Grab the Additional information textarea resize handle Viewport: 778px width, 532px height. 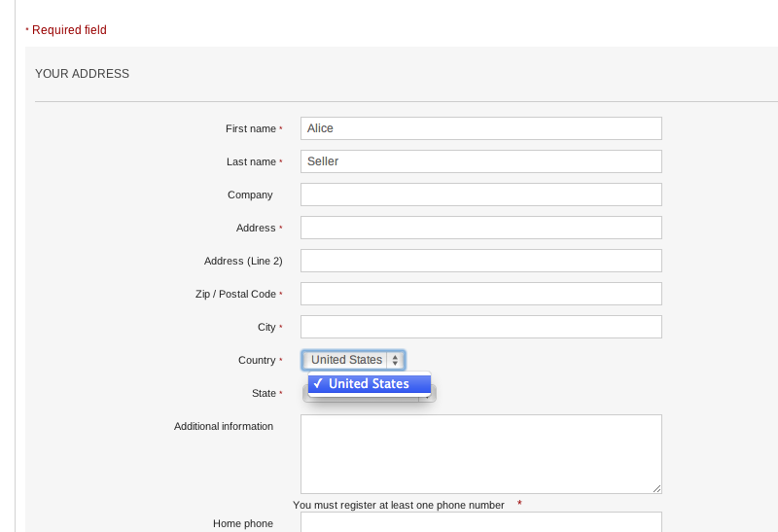(x=657, y=489)
